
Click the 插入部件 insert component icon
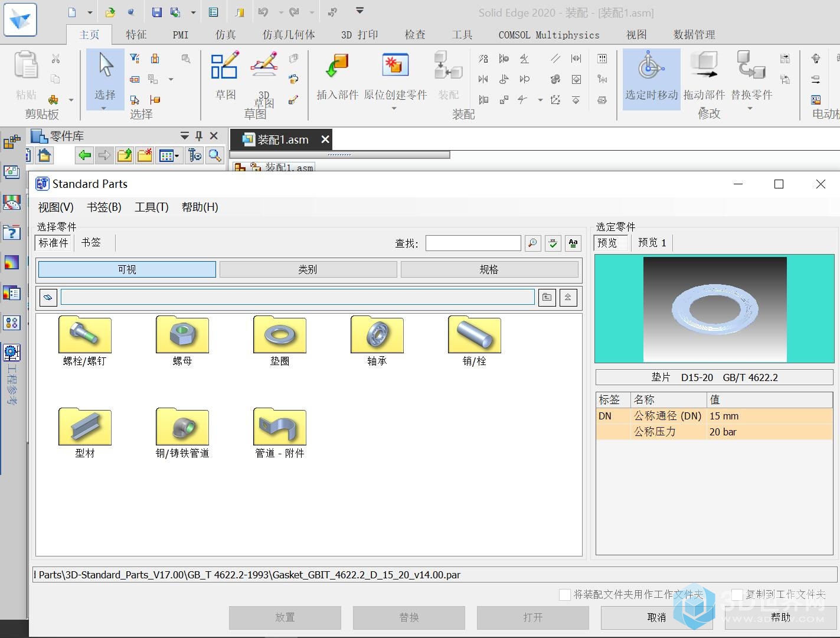pos(337,77)
